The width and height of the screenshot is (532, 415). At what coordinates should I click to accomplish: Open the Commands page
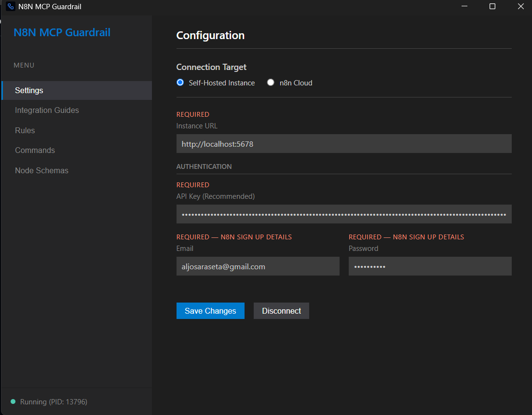[x=35, y=150]
